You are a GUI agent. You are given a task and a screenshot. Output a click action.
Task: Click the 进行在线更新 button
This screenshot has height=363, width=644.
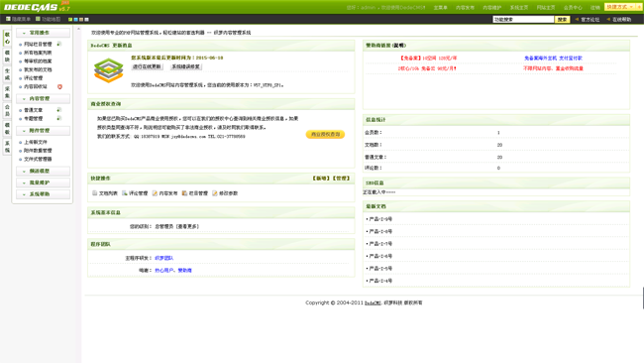(147, 66)
